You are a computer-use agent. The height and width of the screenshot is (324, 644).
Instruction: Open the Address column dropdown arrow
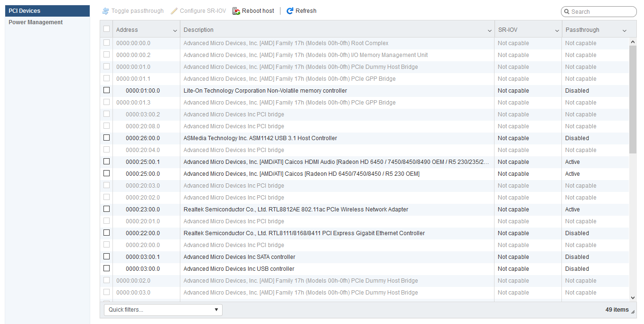(175, 31)
